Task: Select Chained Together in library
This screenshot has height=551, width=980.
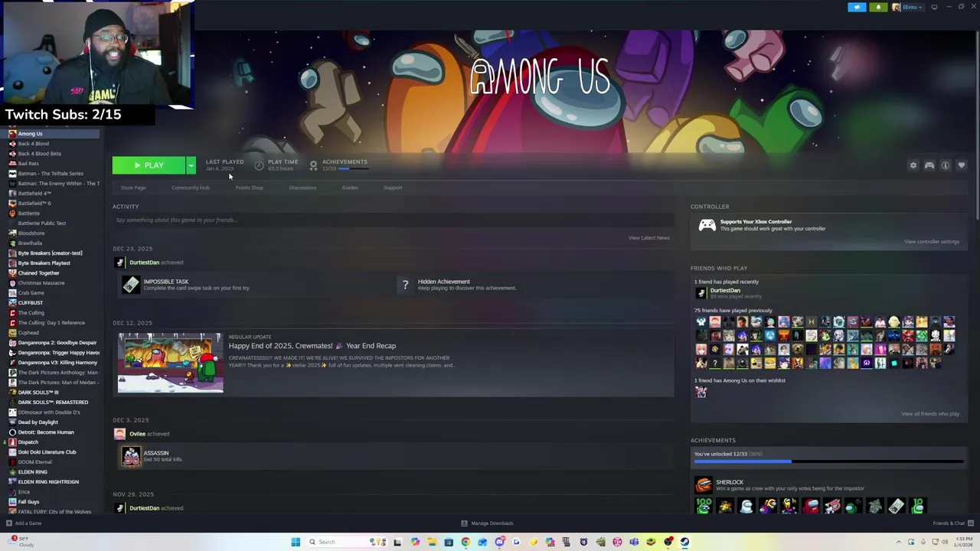Action: pyautogui.click(x=38, y=273)
